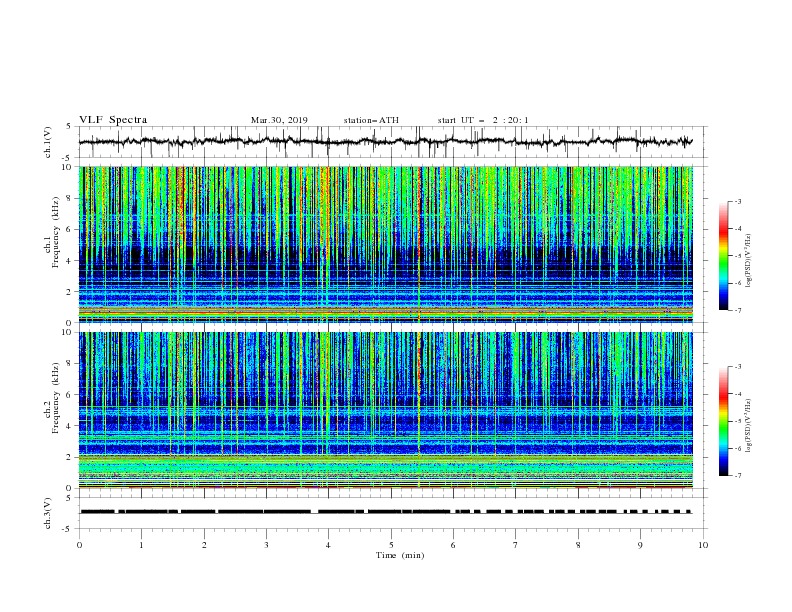This screenshot has height=612, width=792.
Task: Click the "ch.3(V)" axis label
Action: [x=48, y=513]
